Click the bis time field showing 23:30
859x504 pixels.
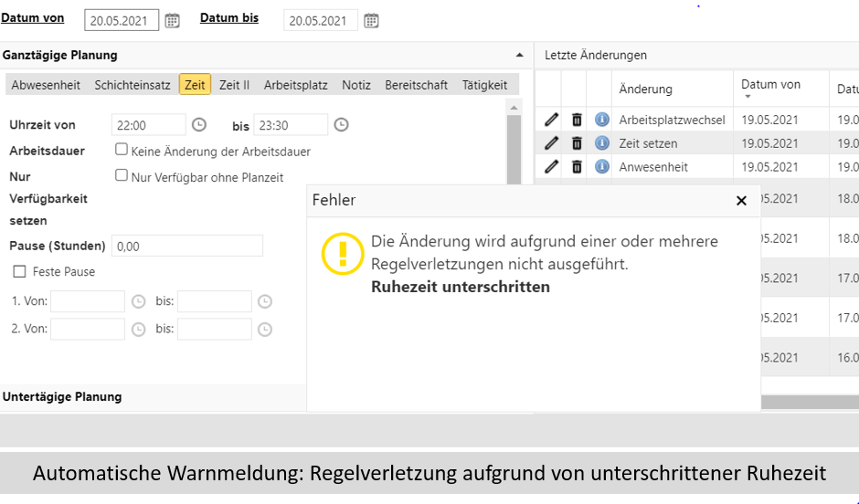coord(291,125)
